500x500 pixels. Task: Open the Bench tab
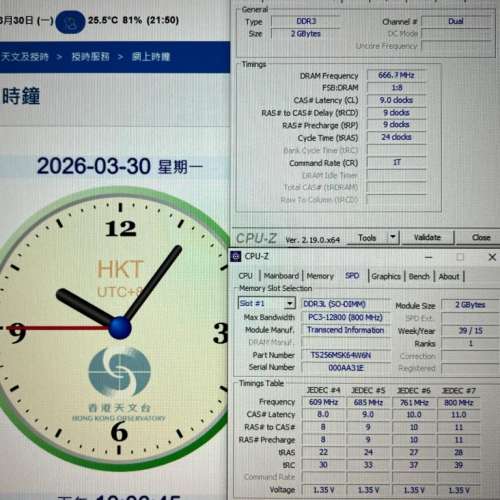[x=419, y=276]
